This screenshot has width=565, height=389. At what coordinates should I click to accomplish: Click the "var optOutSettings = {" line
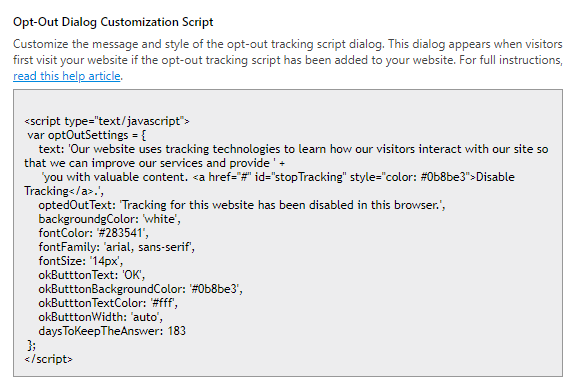coord(87,135)
